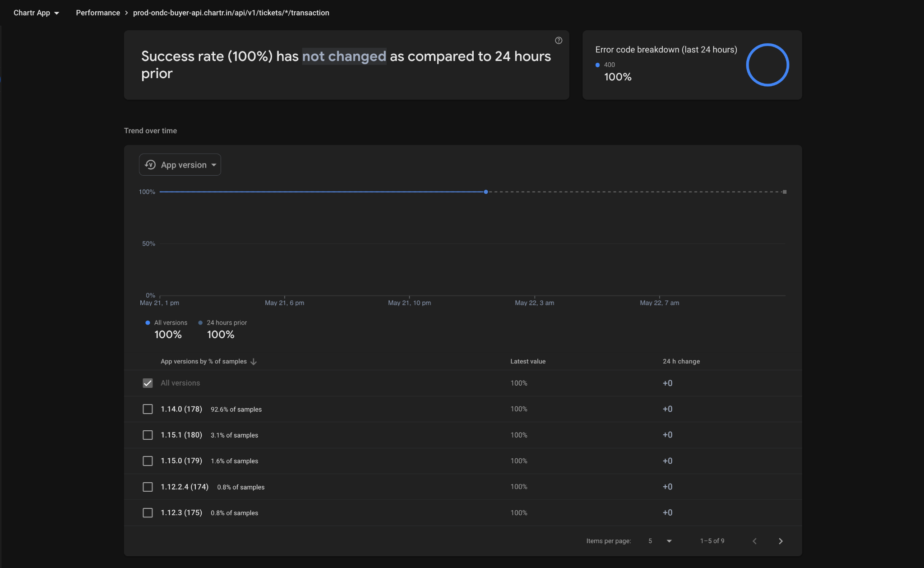Open the help icon on success rate card
924x568 pixels.
pos(559,41)
